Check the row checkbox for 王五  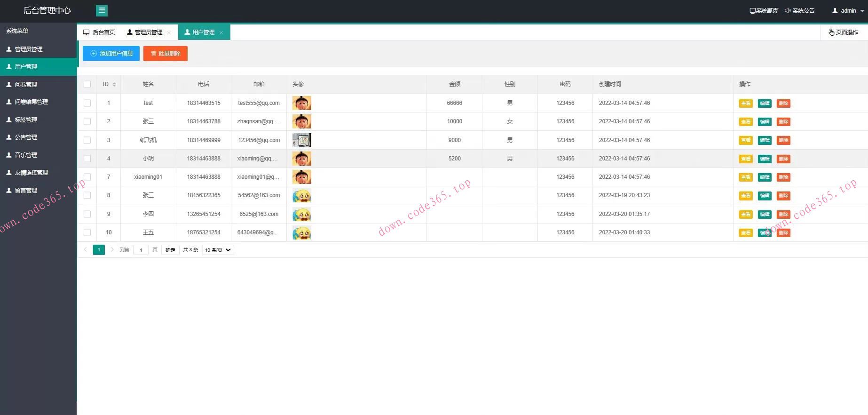coord(87,232)
